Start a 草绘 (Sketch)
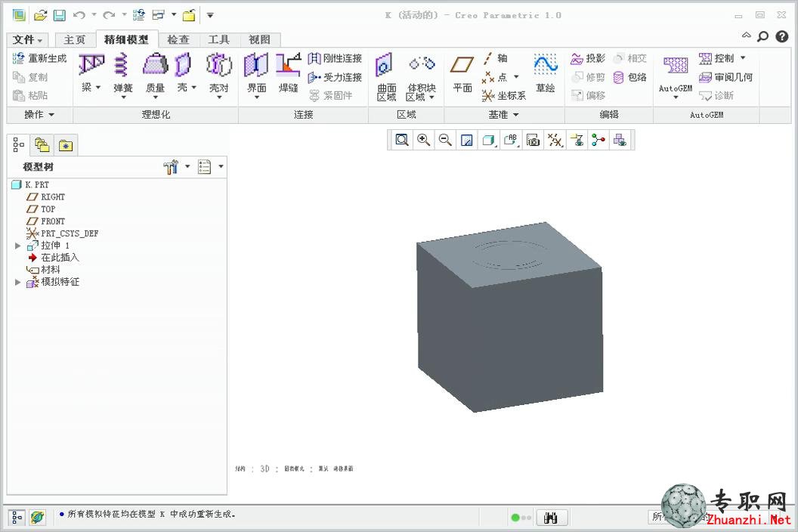The height and width of the screenshot is (532, 798). 545,73
